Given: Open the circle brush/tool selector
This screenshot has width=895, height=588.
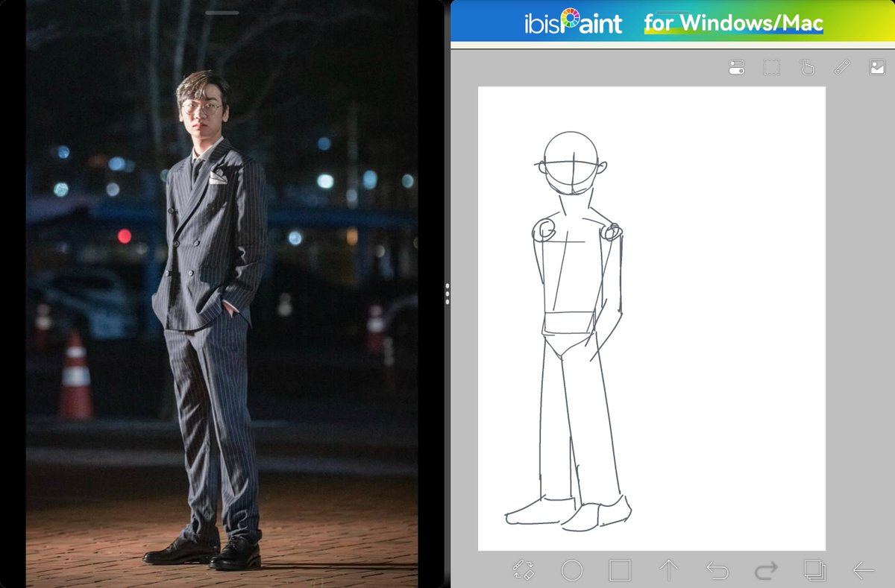Looking at the screenshot, I should point(572,571).
